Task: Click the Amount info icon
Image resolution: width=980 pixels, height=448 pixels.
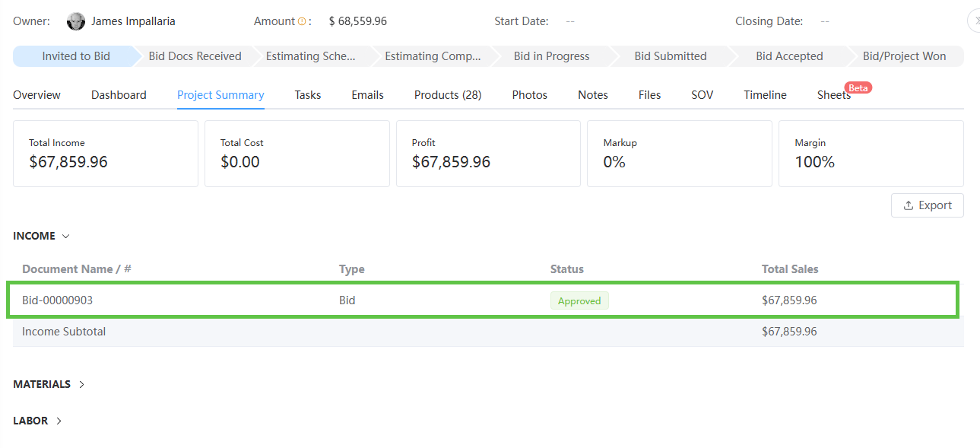Action: 302,21
